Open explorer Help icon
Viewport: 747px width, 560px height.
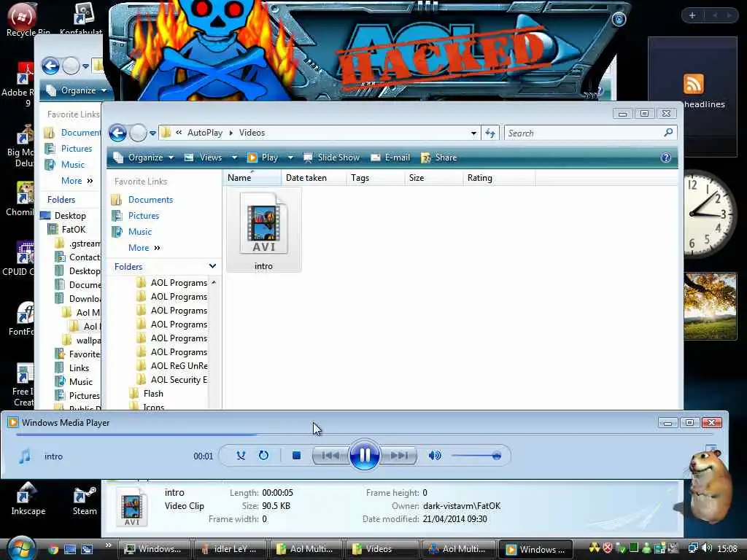666,157
